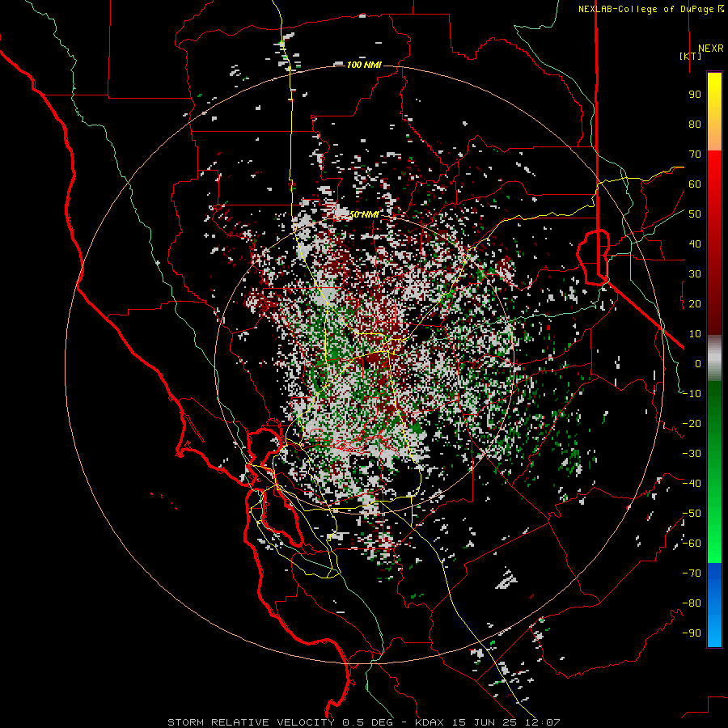Click the -70 scale value
The image size is (728, 728).
tap(692, 574)
